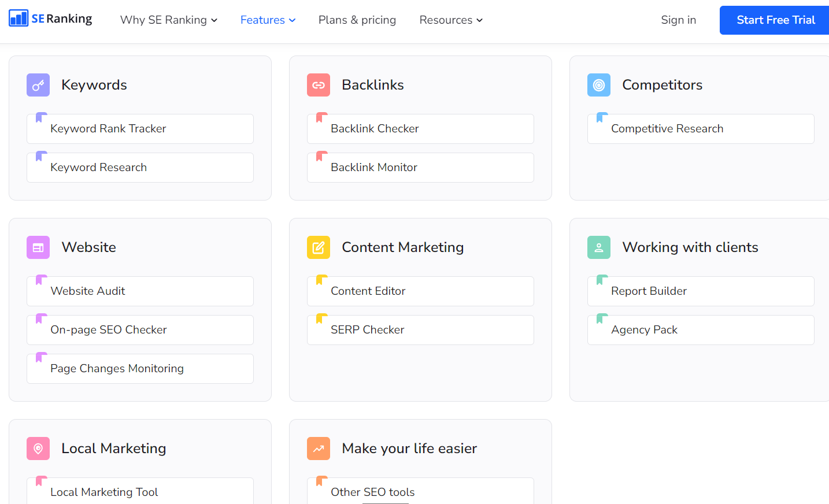Expand the Why SE Ranking menu
Screen dimensions: 829x504
coord(168,20)
